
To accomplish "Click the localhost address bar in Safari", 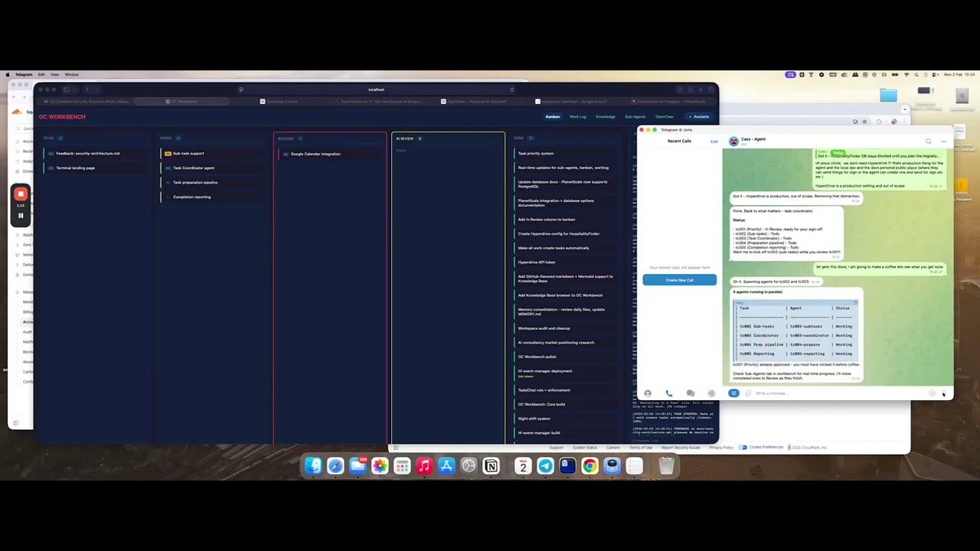I will [376, 90].
